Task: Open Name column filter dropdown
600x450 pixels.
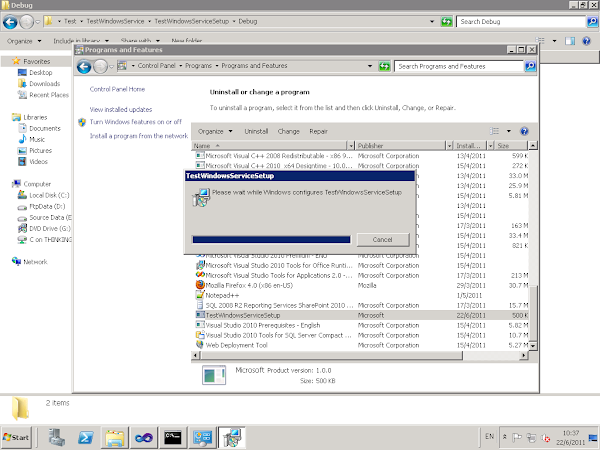Action: pos(351,146)
